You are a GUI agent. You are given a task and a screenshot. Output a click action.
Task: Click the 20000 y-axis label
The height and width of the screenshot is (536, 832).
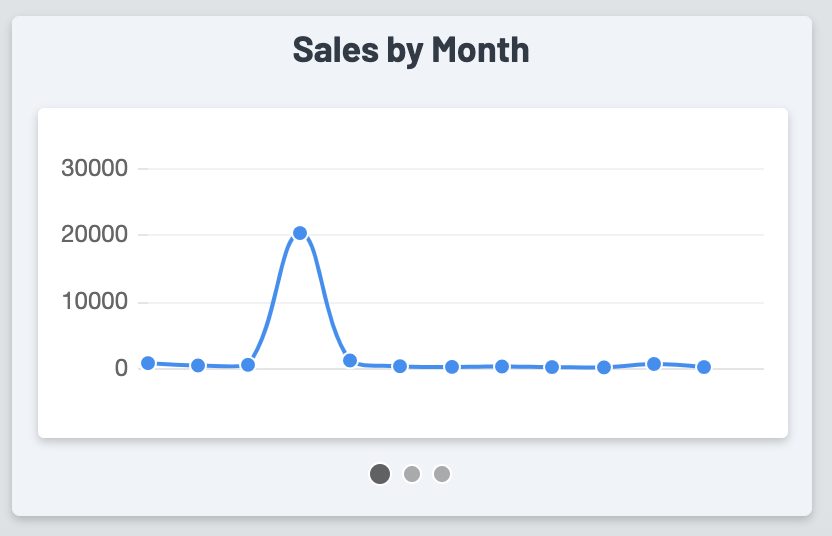tap(95, 235)
